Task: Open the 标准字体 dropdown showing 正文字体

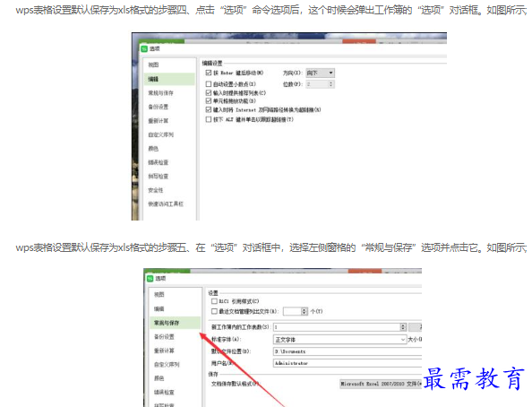Action: click(339, 340)
